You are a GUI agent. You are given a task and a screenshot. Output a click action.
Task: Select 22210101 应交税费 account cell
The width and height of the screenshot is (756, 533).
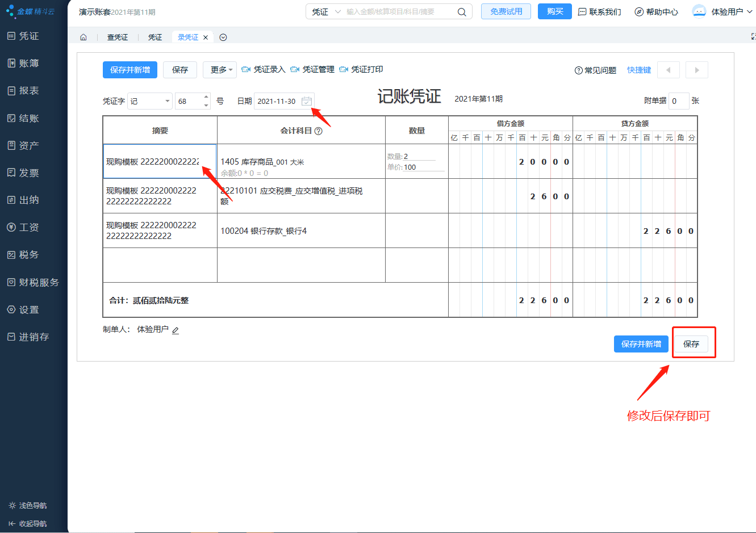(x=301, y=196)
